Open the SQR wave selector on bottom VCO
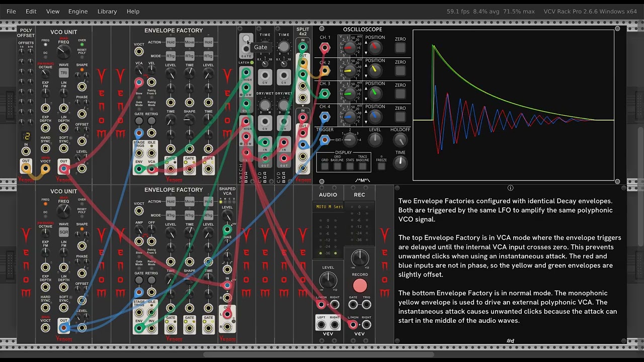Image resolution: width=644 pixels, height=362 pixels. 63,232
